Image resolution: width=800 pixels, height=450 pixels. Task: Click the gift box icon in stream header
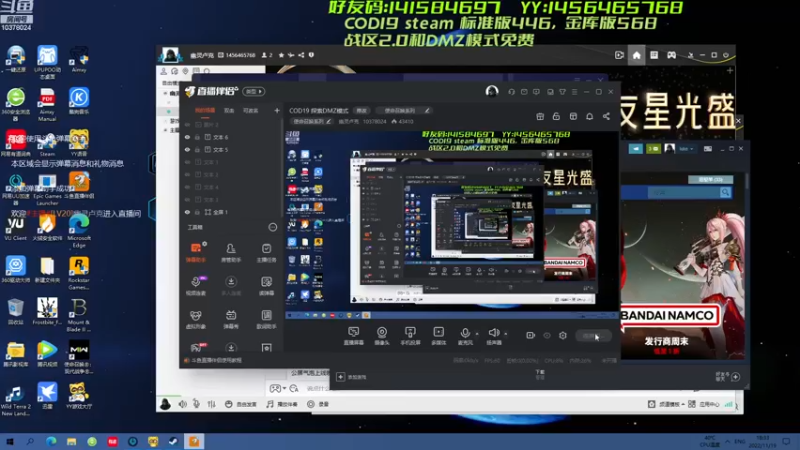click(x=540, y=116)
